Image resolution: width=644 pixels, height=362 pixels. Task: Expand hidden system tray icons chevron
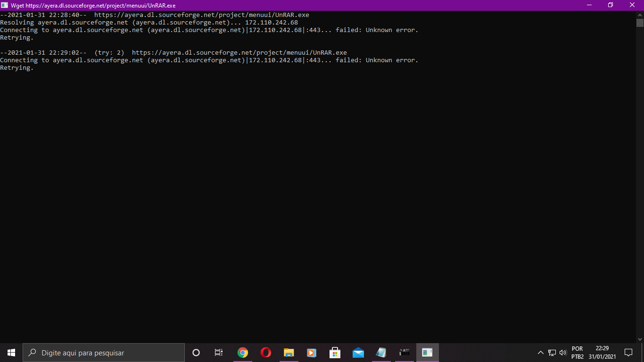pyautogui.click(x=541, y=353)
